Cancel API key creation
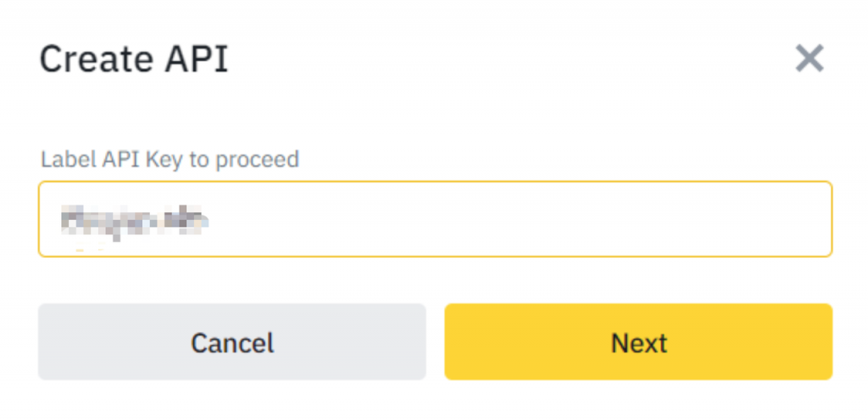 coord(231,342)
